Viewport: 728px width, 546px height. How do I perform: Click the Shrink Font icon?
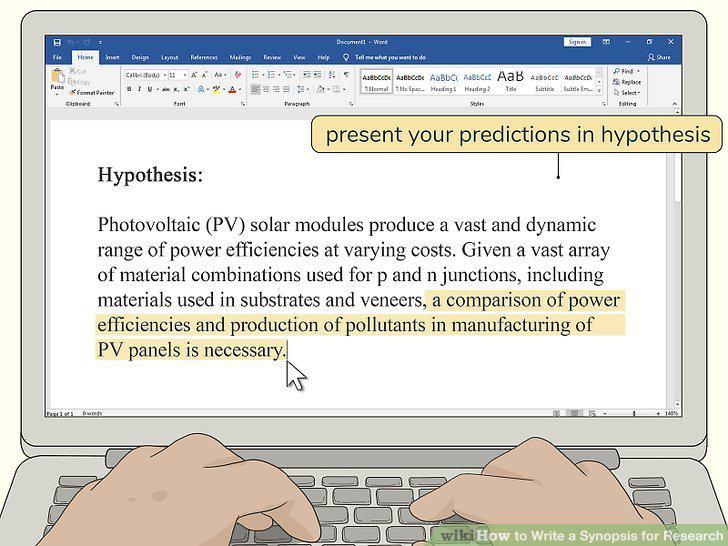click(204, 75)
